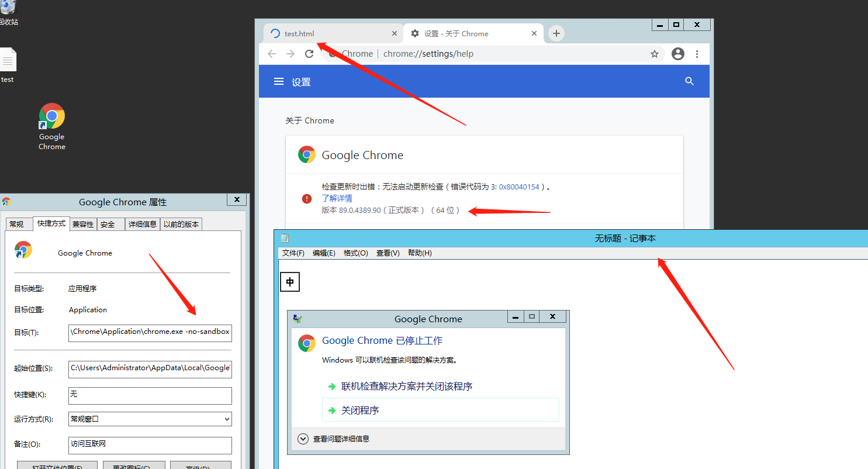This screenshot has width=868, height=469.
Task: Open Notepad's 帮助(H) menu
Action: click(x=420, y=253)
